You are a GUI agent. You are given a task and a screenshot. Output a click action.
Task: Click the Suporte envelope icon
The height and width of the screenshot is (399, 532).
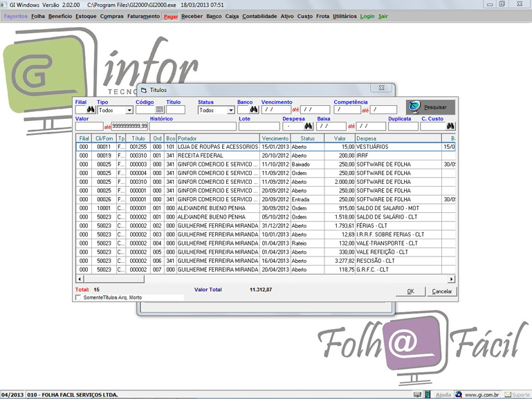point(508,395)
